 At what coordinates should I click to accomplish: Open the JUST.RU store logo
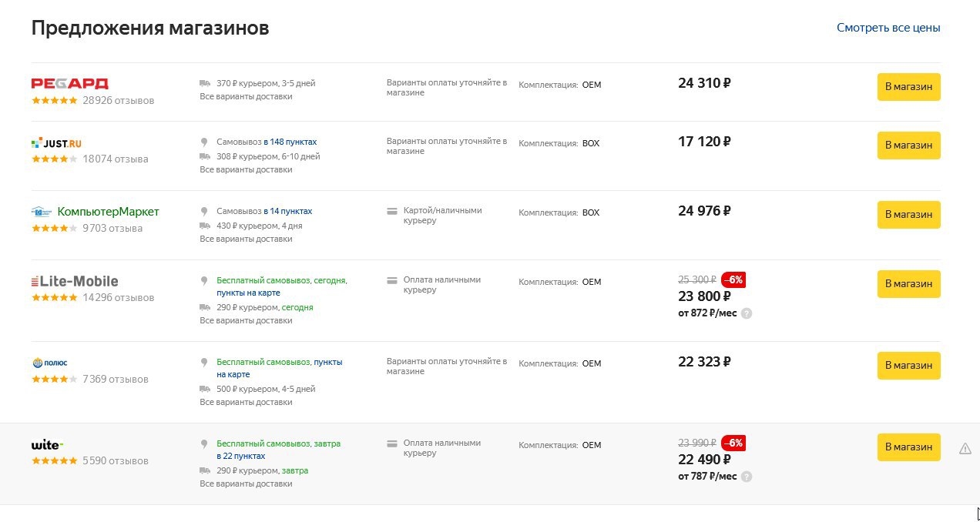pyautogui.click(x=56, y=143)
